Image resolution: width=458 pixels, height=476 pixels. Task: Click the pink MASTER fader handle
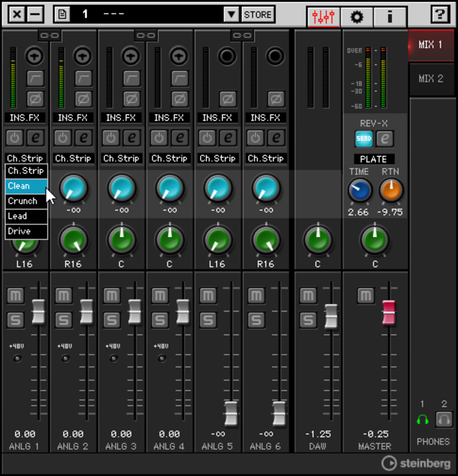click(389, 312)
